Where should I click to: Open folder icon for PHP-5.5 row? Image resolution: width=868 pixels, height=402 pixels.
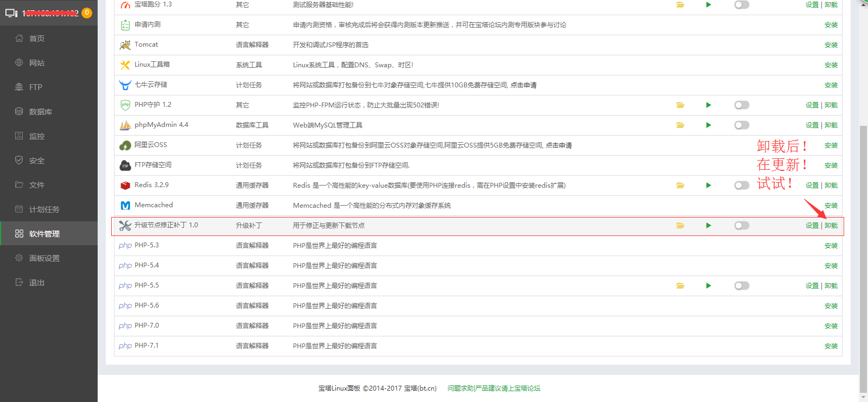pos(680,286)
